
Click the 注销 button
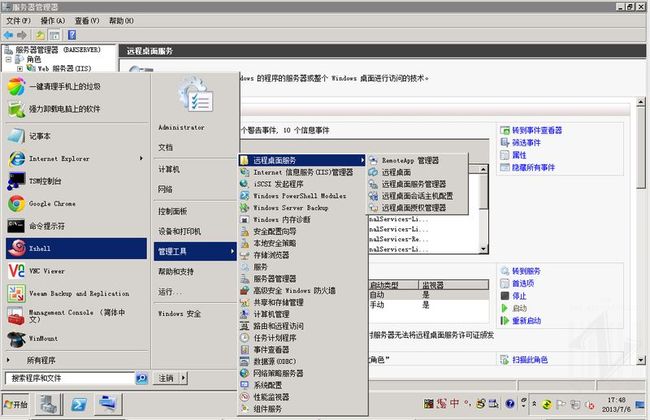[166, 378]
